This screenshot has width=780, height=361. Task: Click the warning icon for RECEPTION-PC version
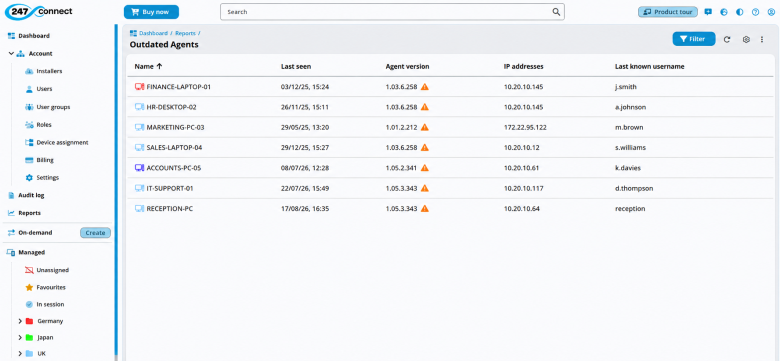[x=424, y=209]
